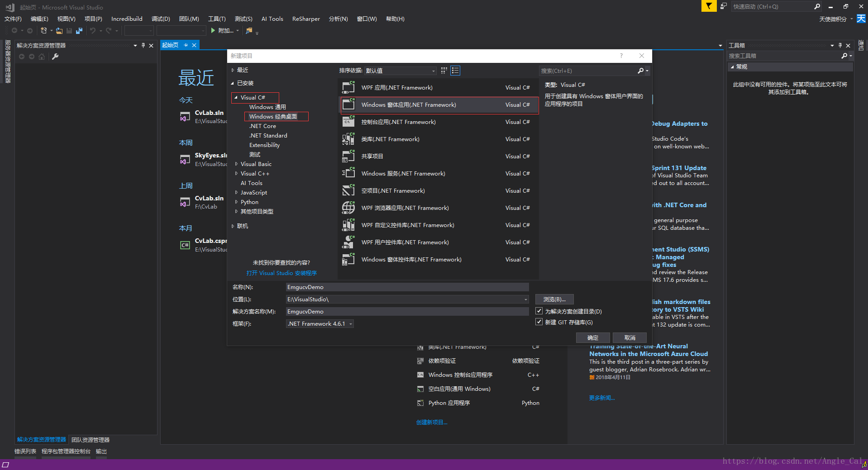Screen dimensions: 868x470
Task: Click the Find in Files toolbar icon
Action: (x=249, y=30)
